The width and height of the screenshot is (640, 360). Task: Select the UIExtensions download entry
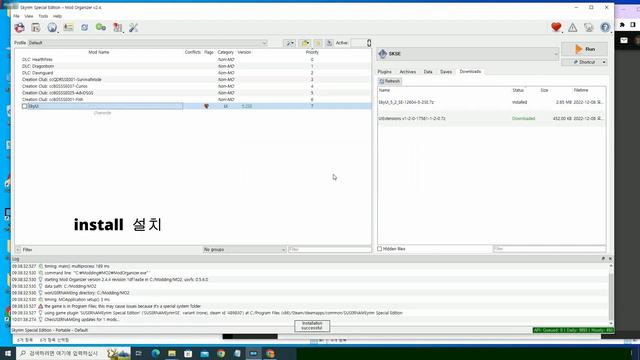click(491, 119)
